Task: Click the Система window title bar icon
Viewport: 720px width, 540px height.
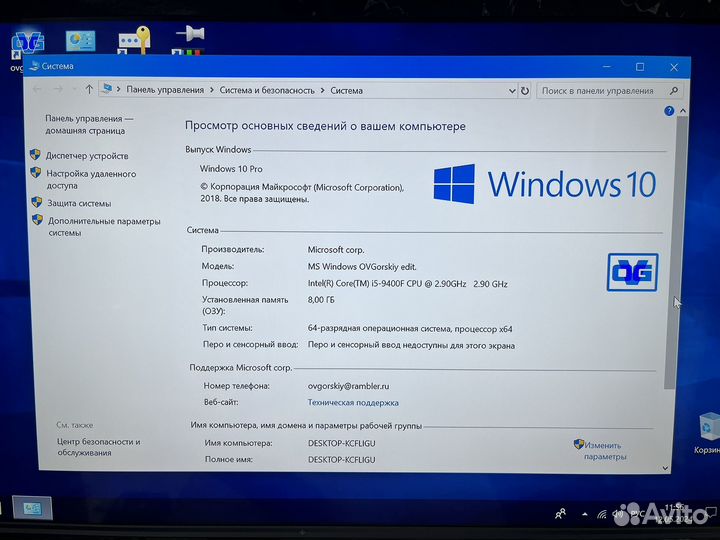Action: coord(34,66)
